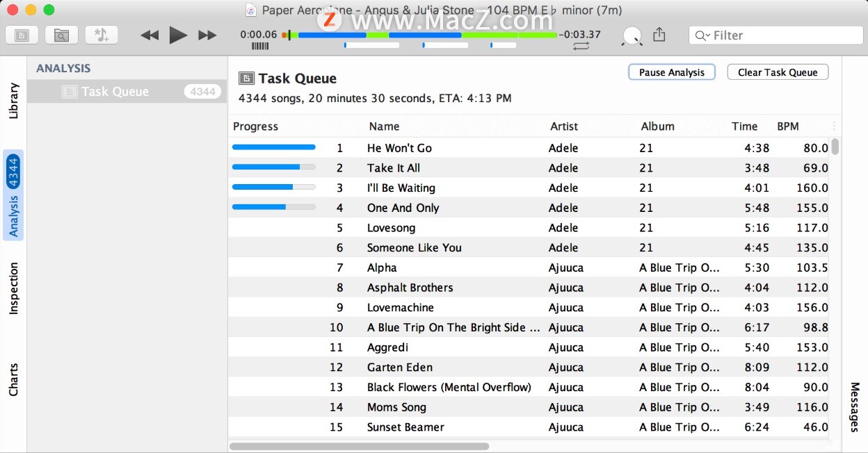Open the column options dots menu
Viewport: 868px width, 453px height.
pyautogui.click(x=834, y=126)
